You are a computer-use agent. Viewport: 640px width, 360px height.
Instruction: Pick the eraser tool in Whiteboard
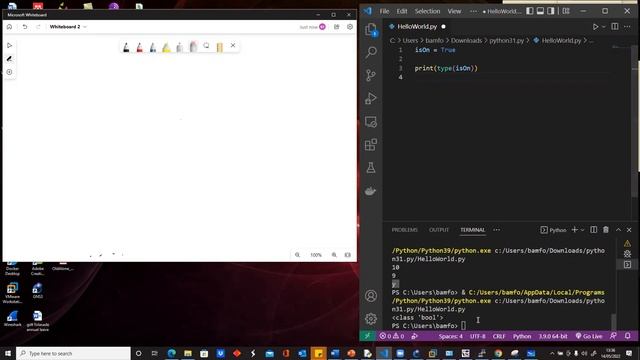[193, 47]
